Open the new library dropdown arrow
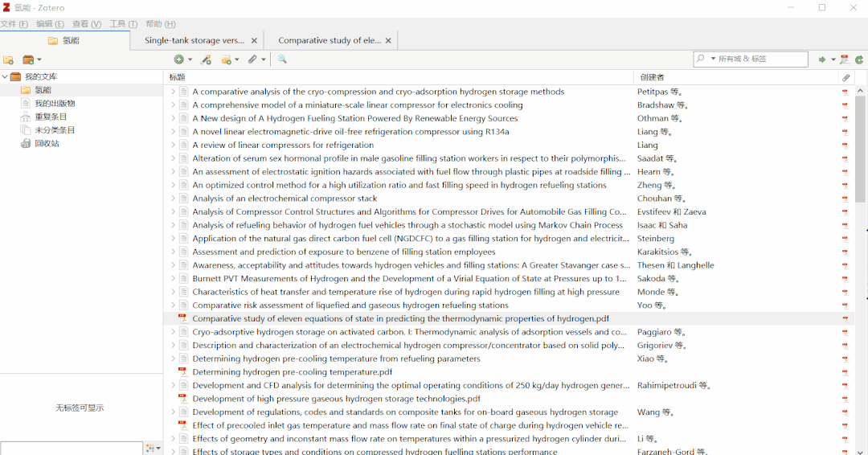Image resolution: width=868 pixels, height=455 pixels. point(39,59)
